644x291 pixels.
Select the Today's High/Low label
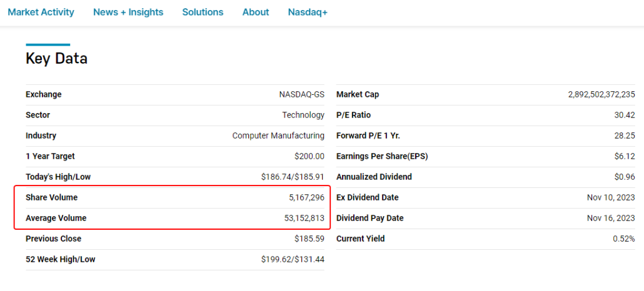[x=58, y=177]
